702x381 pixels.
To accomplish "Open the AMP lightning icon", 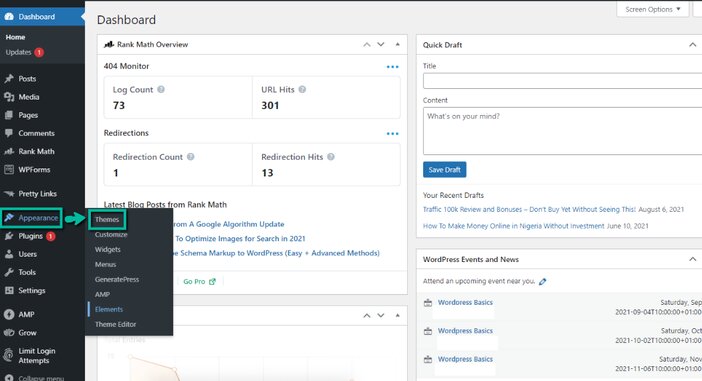I will (9, 315).
